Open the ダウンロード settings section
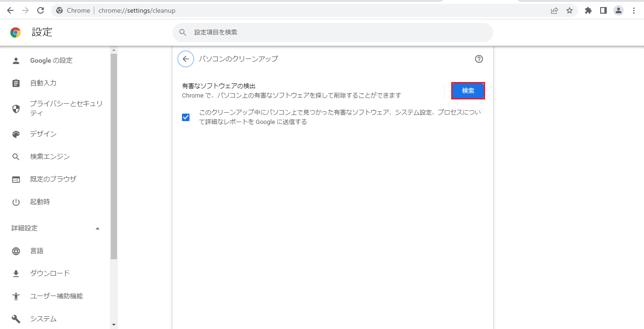This screenshot has width=644, height=329. tap(50, 273)
